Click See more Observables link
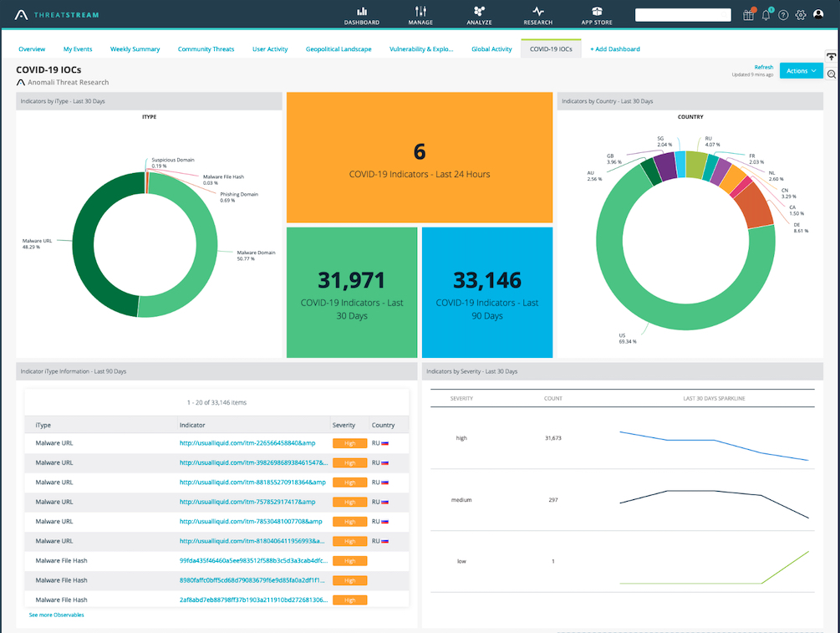 56,615
